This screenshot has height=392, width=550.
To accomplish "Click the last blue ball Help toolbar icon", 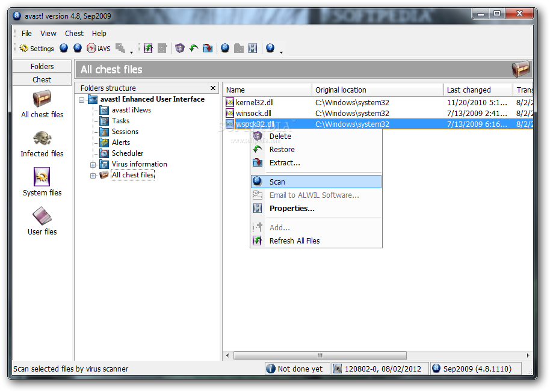I will point(270,48).
